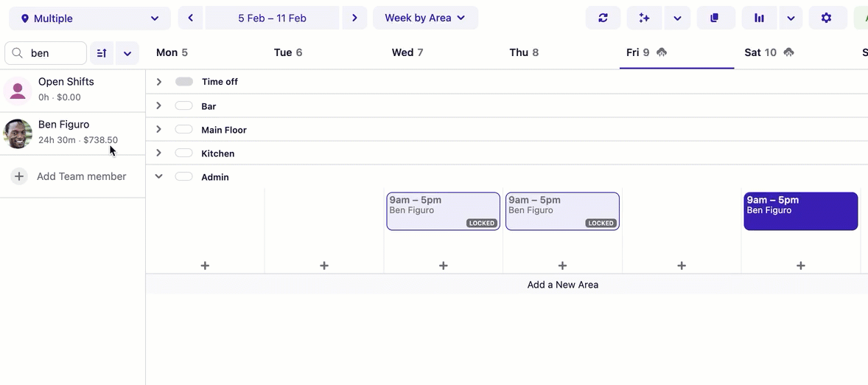
Task: Add an Admin shift on Friday
Action: [x=682, y=266]
